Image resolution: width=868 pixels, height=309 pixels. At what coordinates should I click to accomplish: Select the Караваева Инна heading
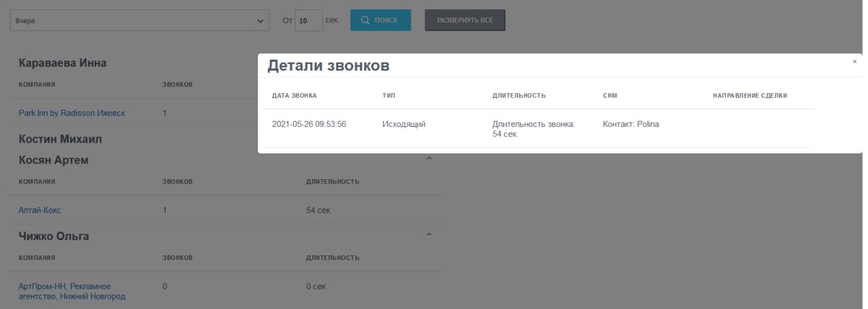coord(62,62)
